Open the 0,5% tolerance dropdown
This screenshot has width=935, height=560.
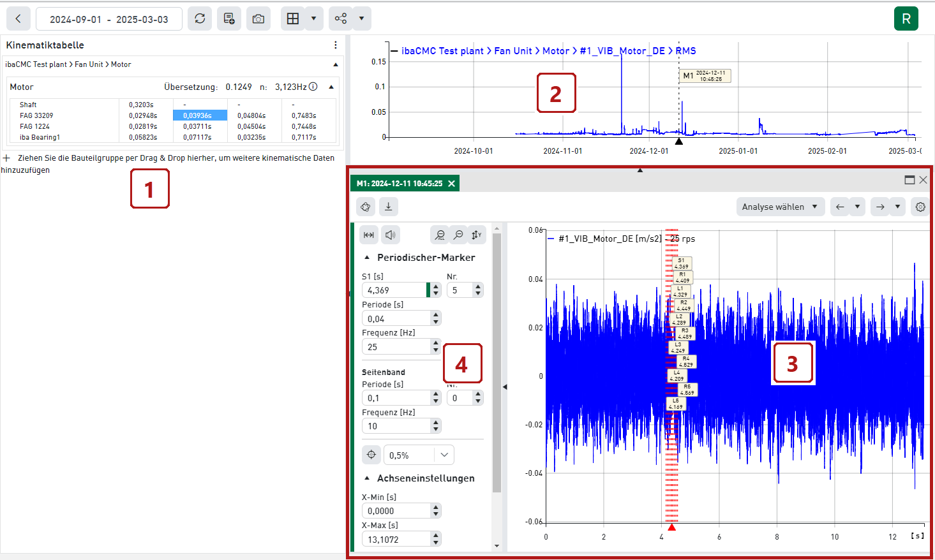click(444, 455)
